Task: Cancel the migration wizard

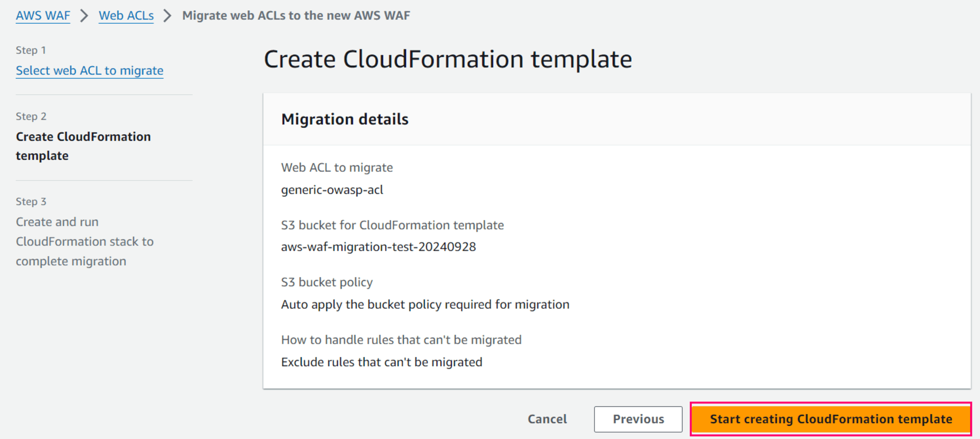Action: pos(547,419)
